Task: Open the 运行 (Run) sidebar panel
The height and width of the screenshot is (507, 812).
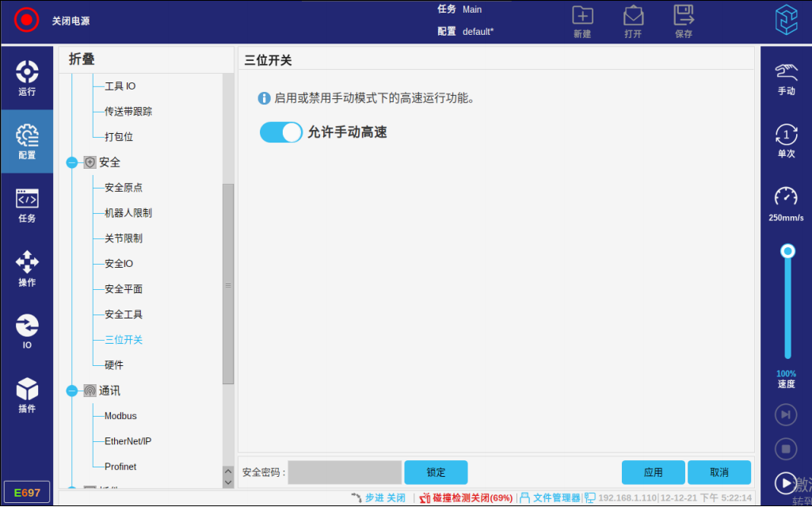Action: point(27,78)
